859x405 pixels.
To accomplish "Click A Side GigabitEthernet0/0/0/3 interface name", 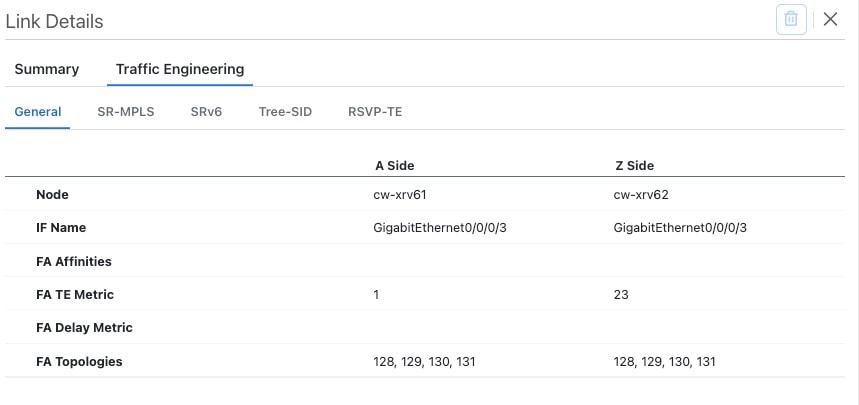I will tap(440, 228).
